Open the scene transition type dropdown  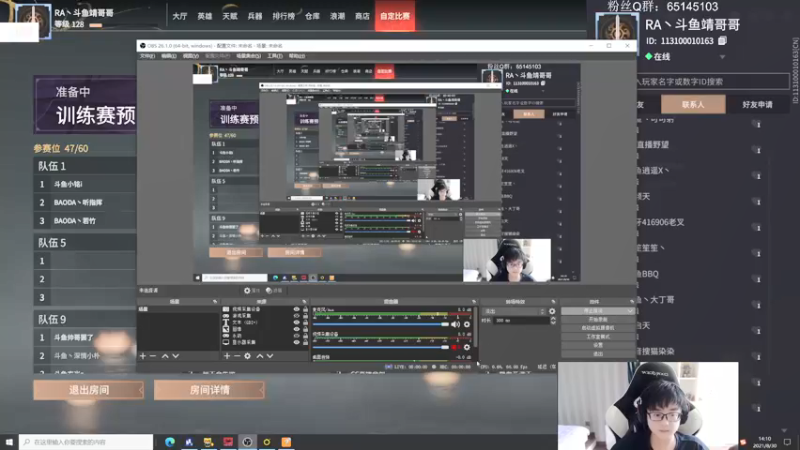(x=514, y=311)
